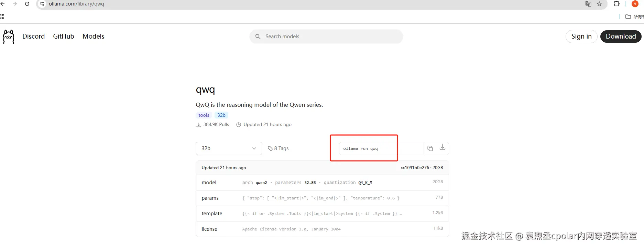644x248 pixels.
Task: Click the ollama run qwq command field
Action: pos(381,148)
